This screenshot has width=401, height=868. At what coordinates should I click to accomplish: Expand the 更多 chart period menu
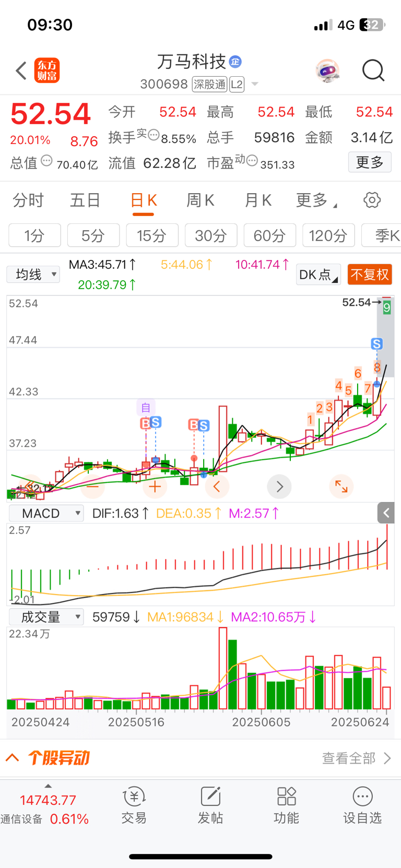tap(316, 200)
